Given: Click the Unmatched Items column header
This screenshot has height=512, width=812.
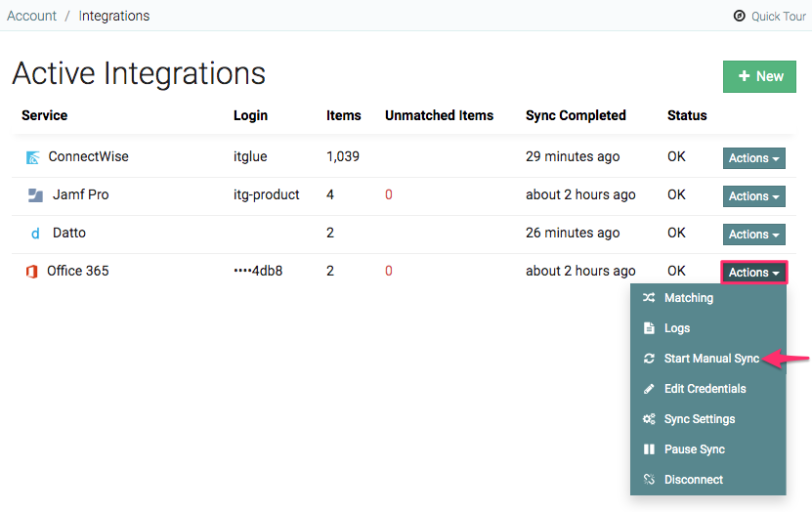Looking at the screenshot, I should click(x=439, y=115).
